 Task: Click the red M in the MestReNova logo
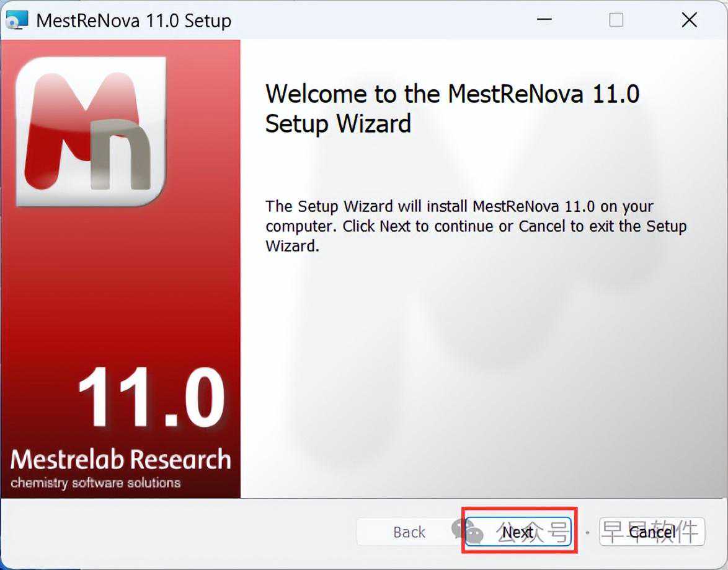pyautogui.click(x=59, y=124)
